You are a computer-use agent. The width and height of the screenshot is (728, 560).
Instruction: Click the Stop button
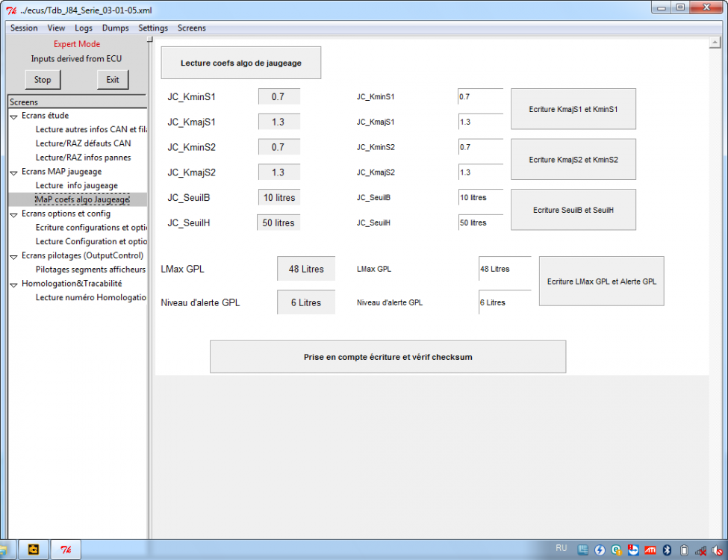coord(43,79)
